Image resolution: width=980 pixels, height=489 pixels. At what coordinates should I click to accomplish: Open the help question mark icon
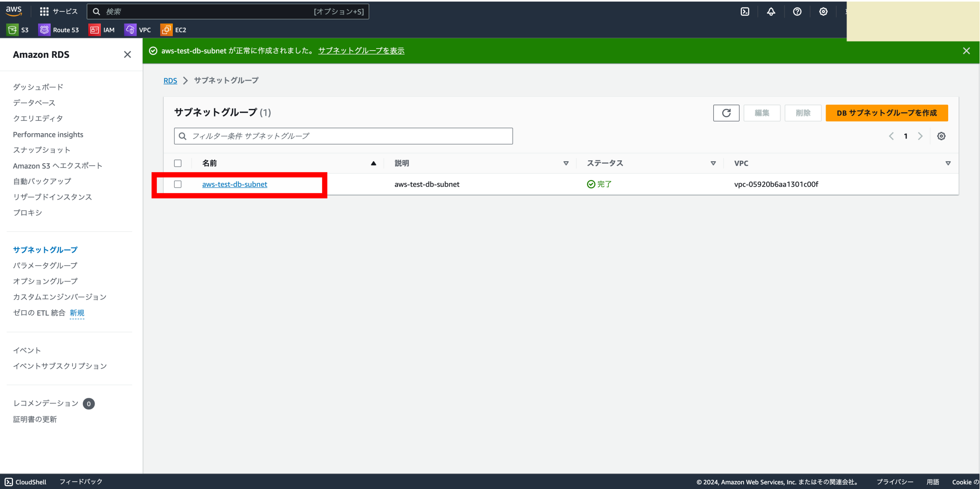pos(797,12)
